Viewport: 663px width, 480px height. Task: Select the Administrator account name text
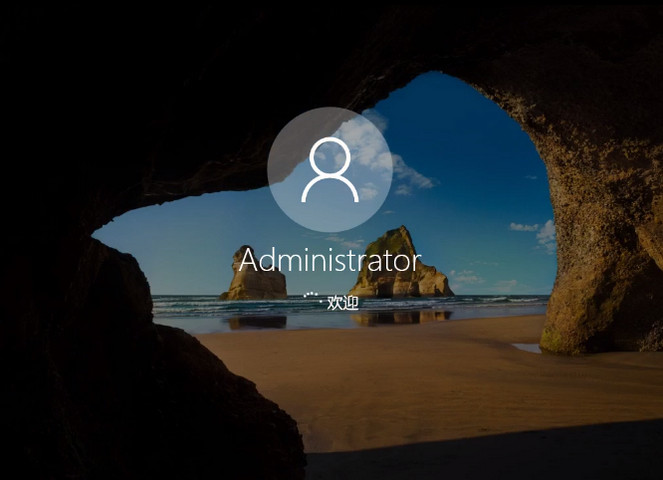329,260
